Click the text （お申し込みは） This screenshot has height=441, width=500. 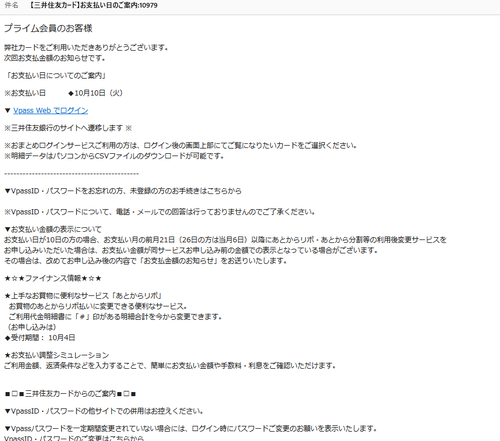pos(31,327)
